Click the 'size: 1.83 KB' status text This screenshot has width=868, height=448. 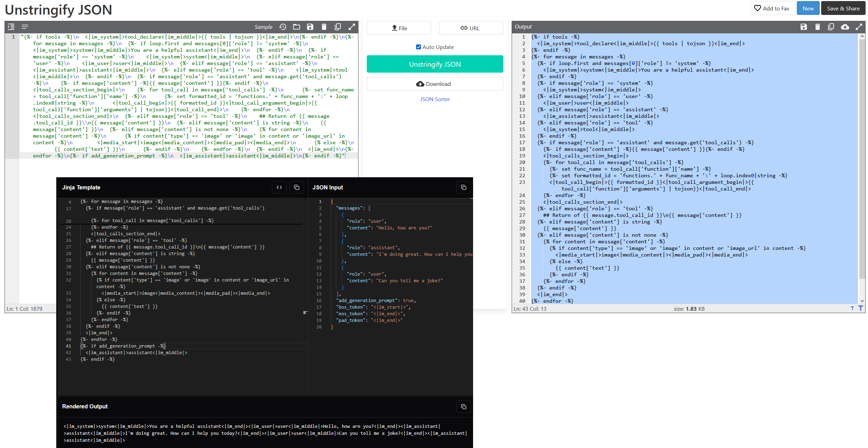tap(689, 309)
